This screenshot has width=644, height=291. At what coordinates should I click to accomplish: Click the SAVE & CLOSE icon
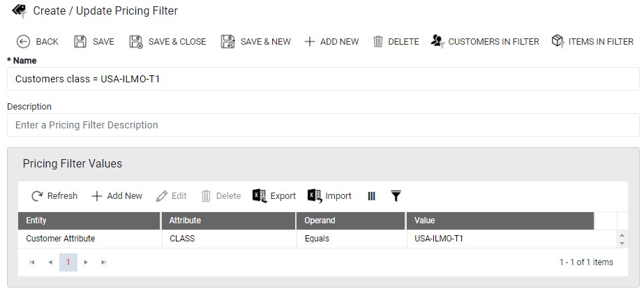136,41
